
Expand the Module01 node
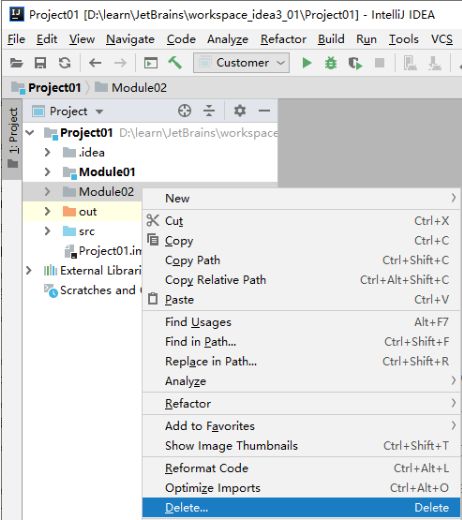(47, 172)
